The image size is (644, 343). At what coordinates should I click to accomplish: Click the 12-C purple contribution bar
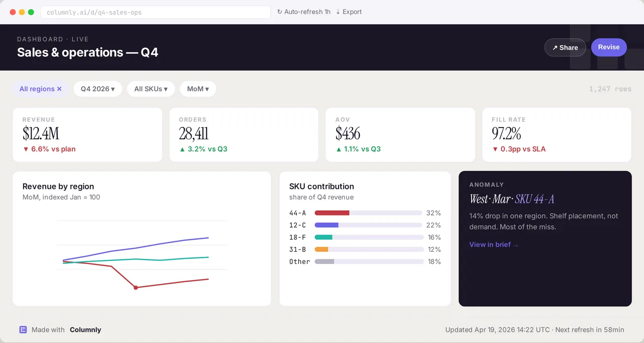click(327, 225)
